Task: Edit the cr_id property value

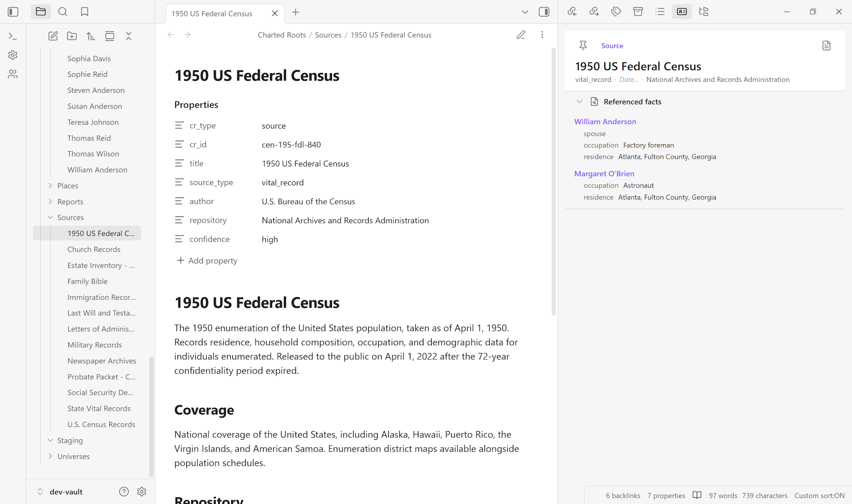Action: click(291, 145)
